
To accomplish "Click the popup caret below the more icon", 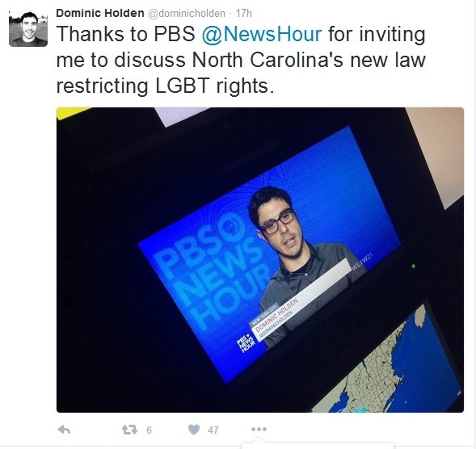I will click(259, 440).
